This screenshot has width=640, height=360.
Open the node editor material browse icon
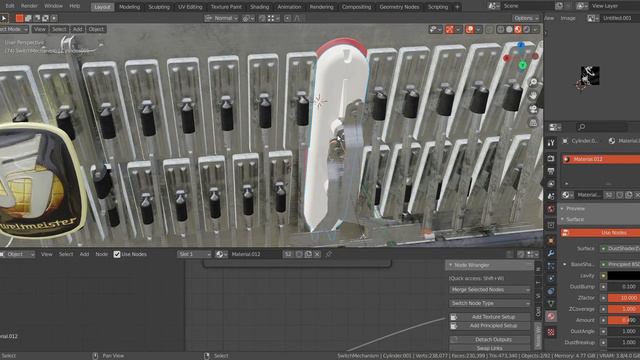pyautogui.click(x=222, y=254)
